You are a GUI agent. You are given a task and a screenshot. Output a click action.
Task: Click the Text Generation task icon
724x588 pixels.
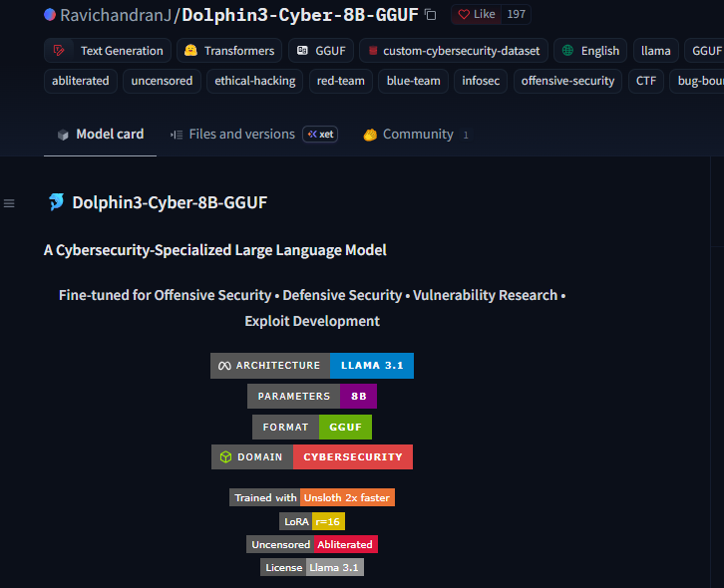59,50
